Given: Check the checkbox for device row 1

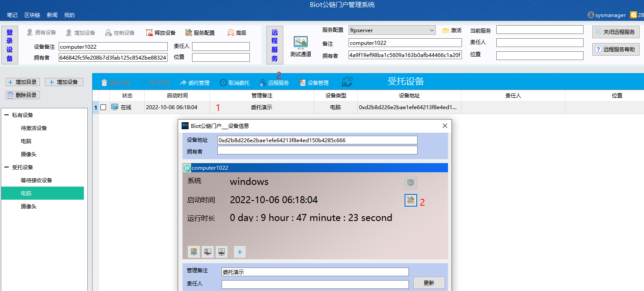Looking at the screenshot, I should pos(103,107).
